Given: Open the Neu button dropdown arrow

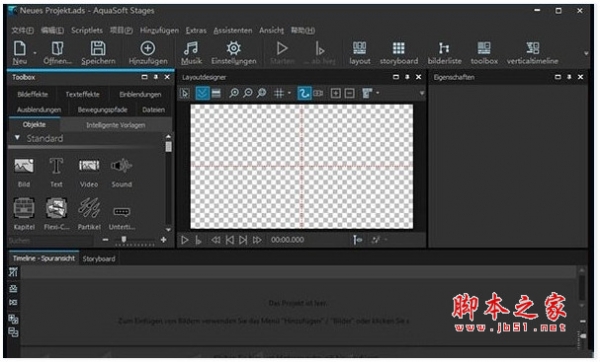Looking at the screenshot, I should click(x=35, y=53).
